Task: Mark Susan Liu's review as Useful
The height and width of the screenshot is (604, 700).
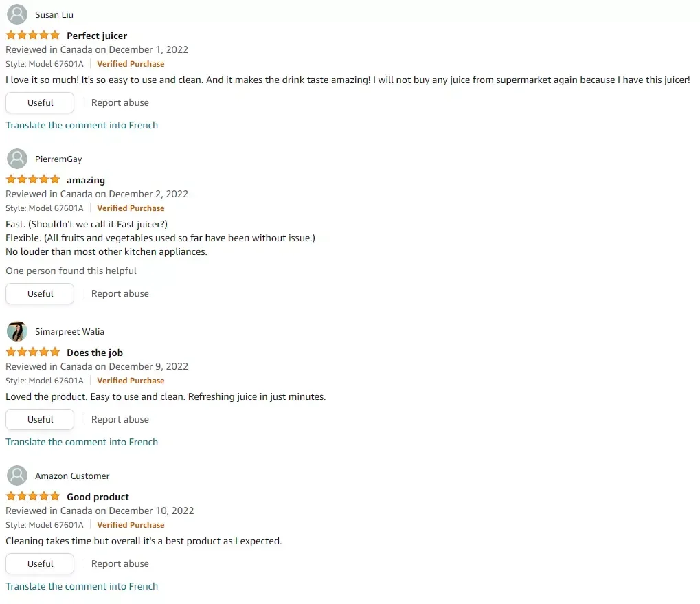Action: 40,102
